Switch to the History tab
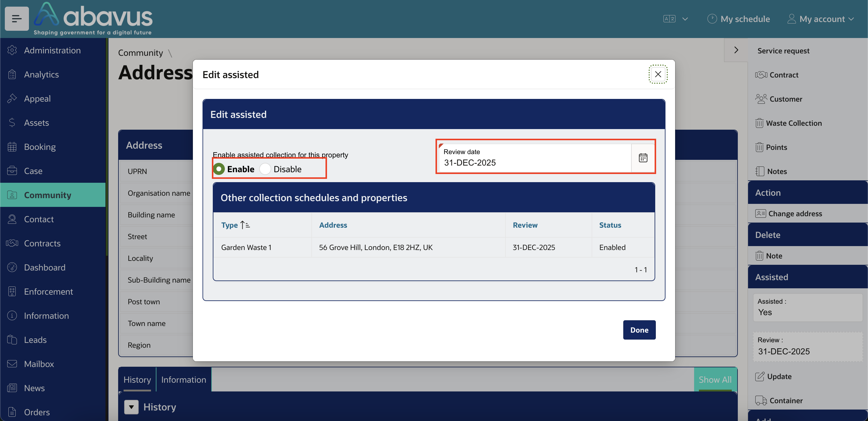Screen dimensions: 868x421 point(137,380)
